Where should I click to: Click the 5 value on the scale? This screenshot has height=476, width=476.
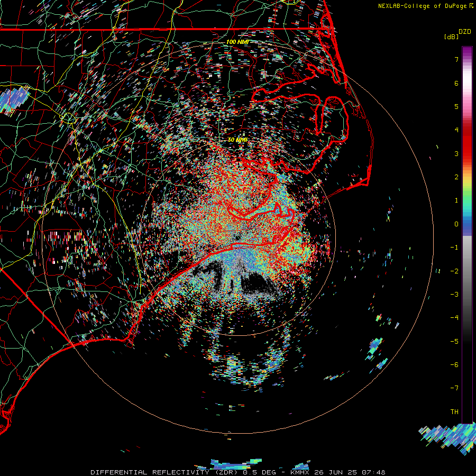click(456, 106)
